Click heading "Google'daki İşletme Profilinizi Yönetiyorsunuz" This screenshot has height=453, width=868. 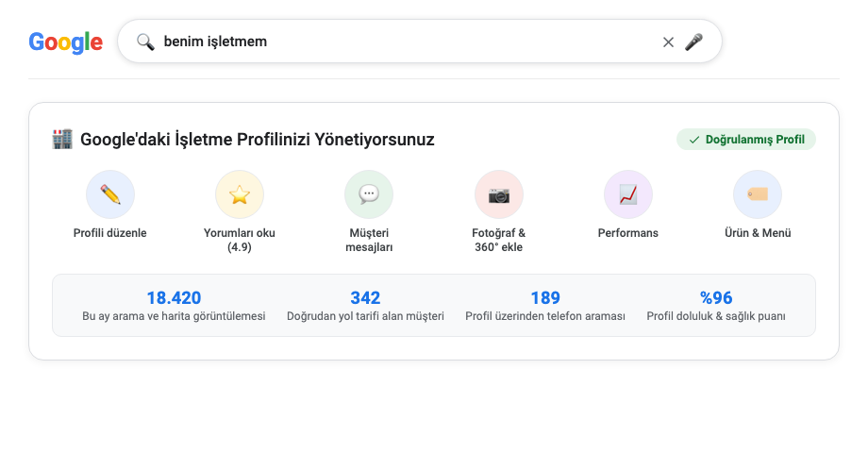(x=258, y=140)
